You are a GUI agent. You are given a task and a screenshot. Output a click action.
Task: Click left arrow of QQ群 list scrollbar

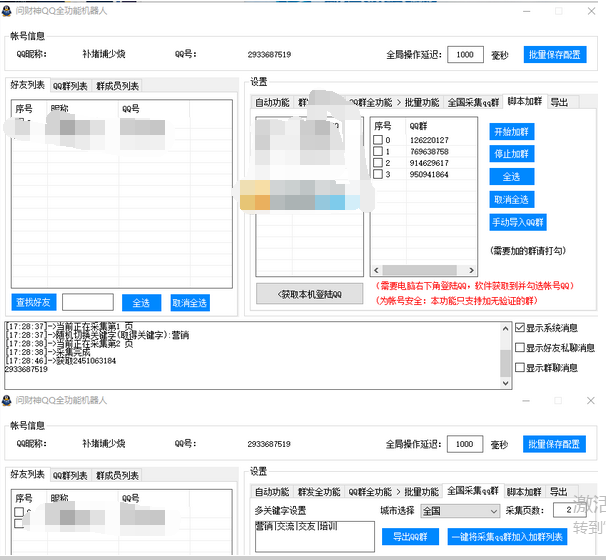click(x=376, y=270)
